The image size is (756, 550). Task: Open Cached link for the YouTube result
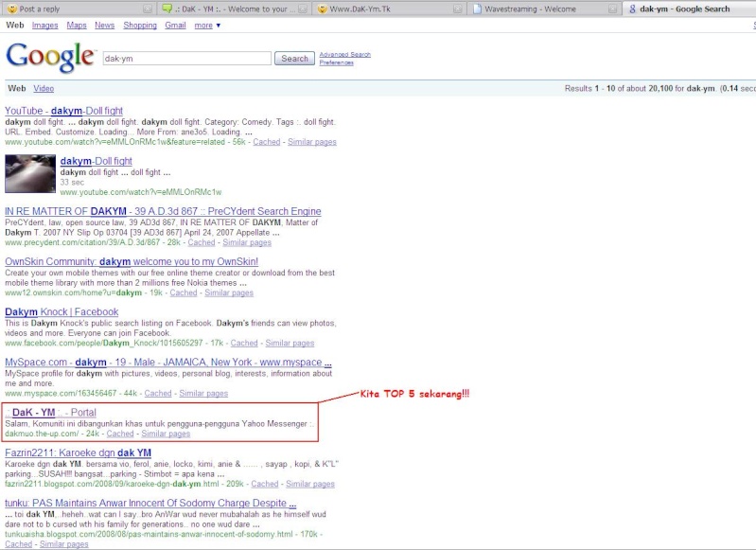point(266,142)
